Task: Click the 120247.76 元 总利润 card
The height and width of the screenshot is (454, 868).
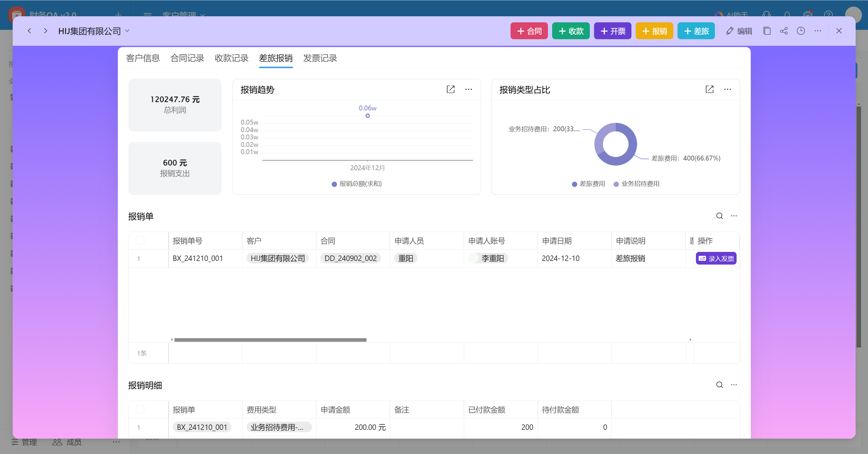Action: tap(175, 105)
